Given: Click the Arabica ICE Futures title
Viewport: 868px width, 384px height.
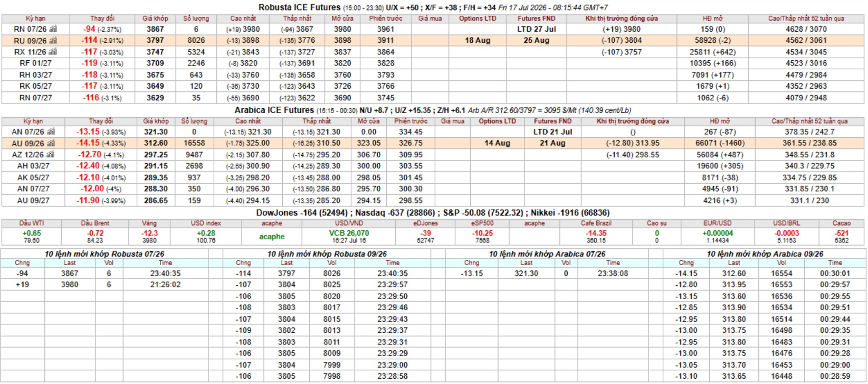Looking at the screenshot, I should [x=274, y=110].
